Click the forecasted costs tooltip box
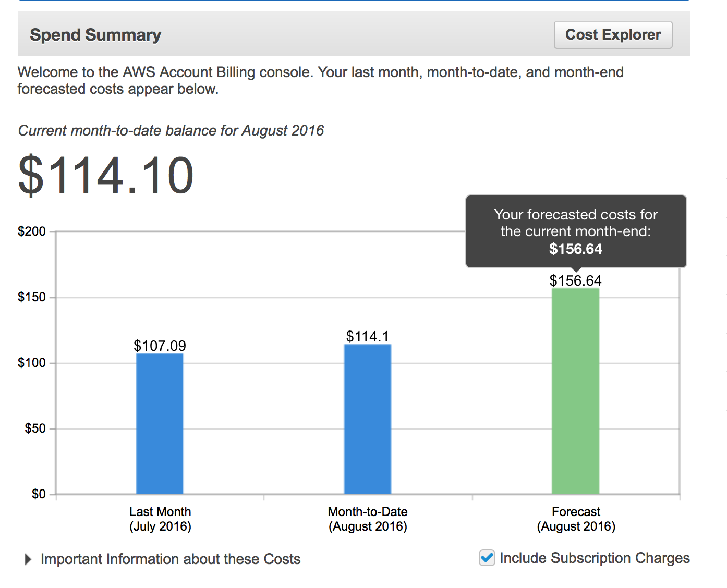The image size is (727, 588). [x=576, y=231]
